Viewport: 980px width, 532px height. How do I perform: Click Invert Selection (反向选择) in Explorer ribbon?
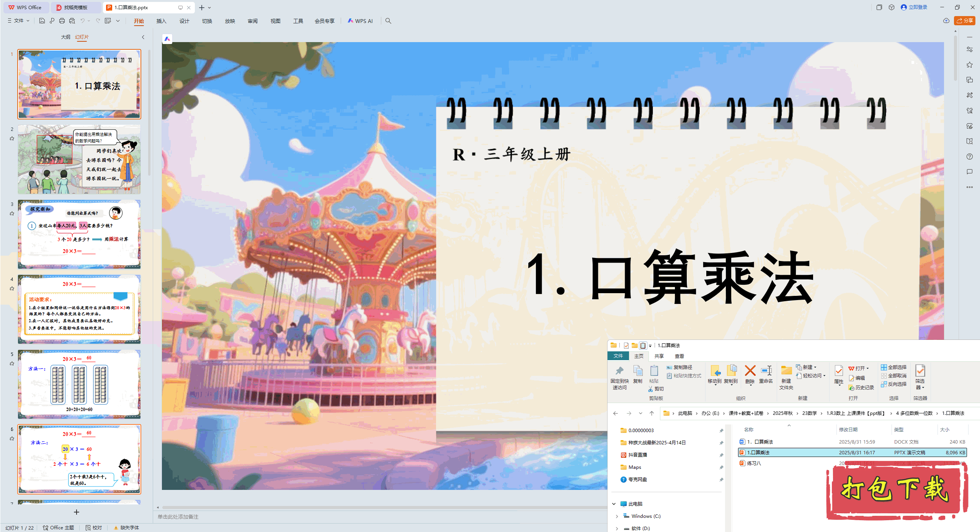click(x=893, y=384)
